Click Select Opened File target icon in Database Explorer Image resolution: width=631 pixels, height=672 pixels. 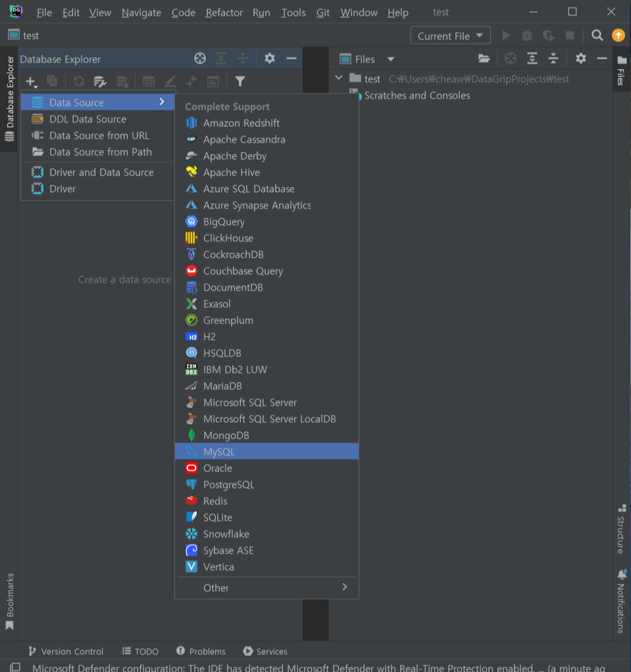(200, 59)
